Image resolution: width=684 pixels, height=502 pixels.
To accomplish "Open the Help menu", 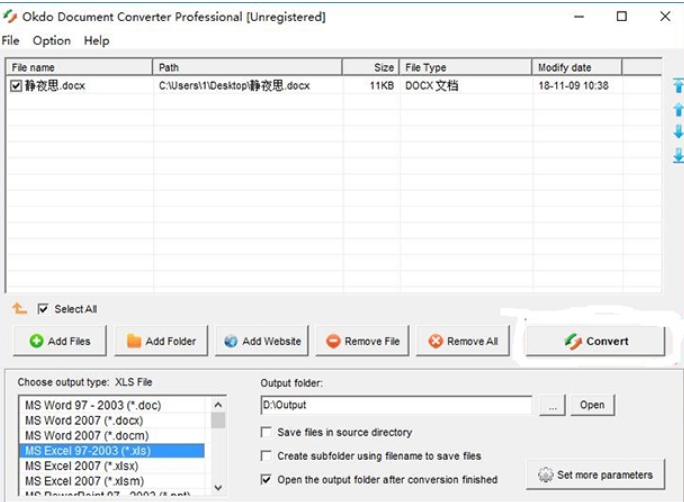I will 96,41.
